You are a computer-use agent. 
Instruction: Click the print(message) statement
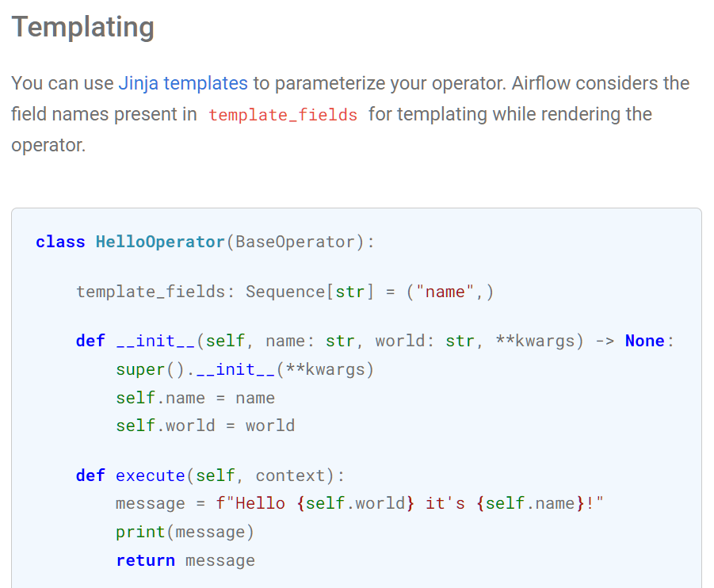tap(185, 532)
